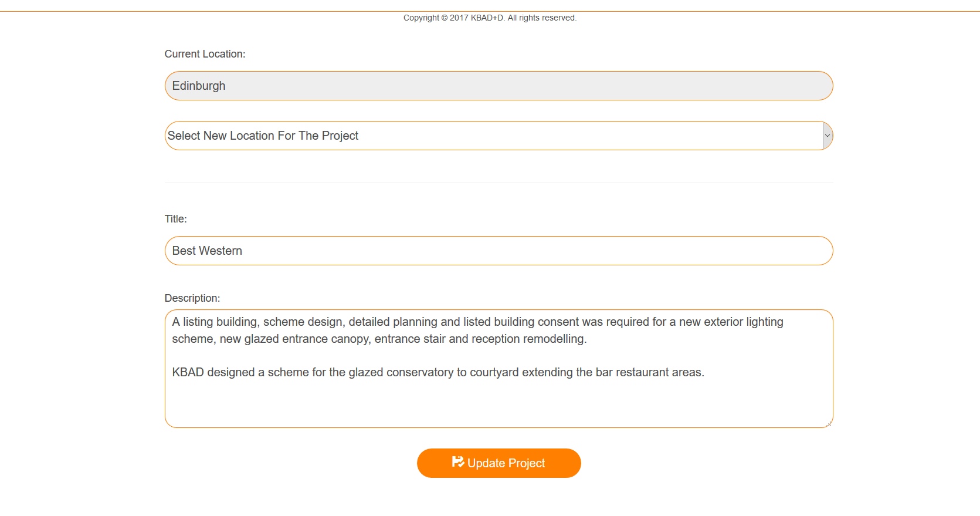Screen dimensions: 980x516
Task: Click 'Select New Location For The Project' placeholder text
Action: coord(263,136)
